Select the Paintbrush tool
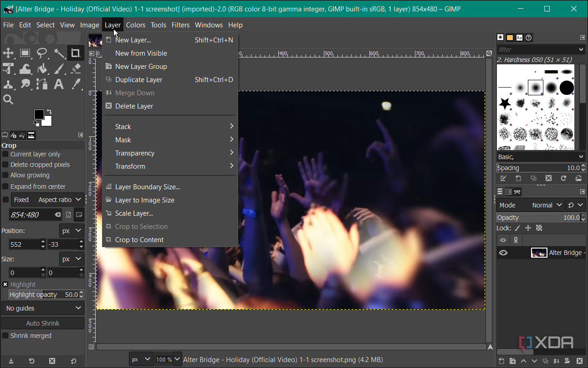The image size is (588, 368). 59,69
